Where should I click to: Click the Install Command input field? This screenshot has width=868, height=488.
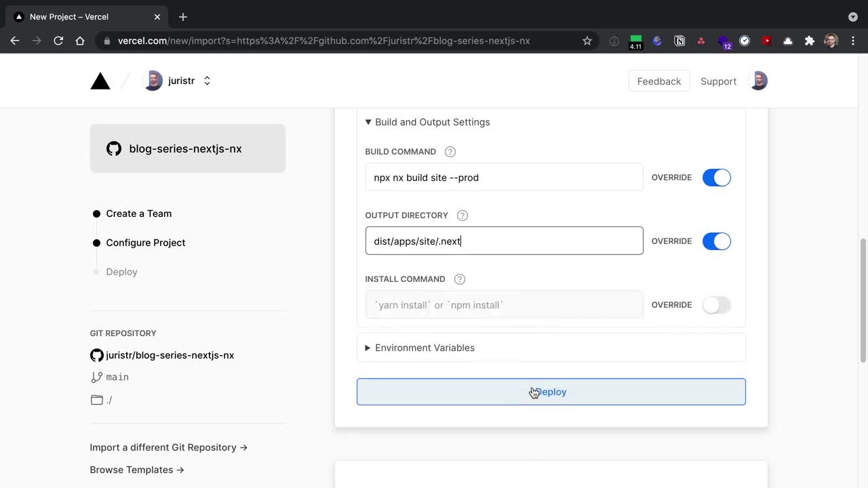(504, 305)
